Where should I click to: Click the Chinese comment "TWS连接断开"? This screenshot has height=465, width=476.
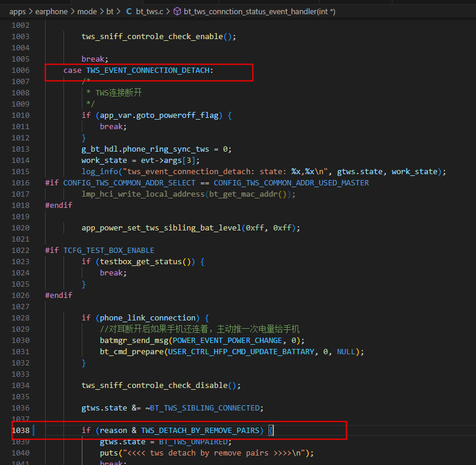pos(119,93)
